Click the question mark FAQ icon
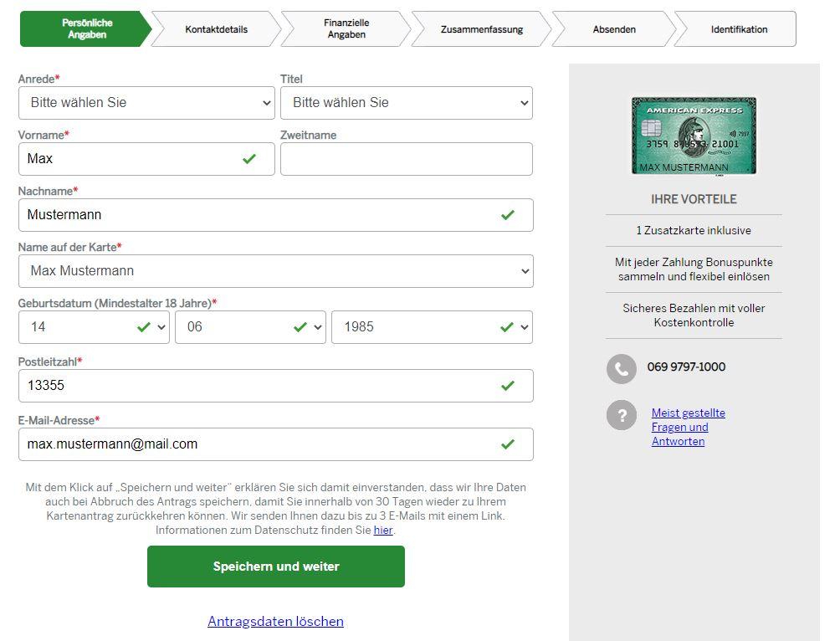The width and height of the screenshot is (840, 641). pos(622,415)
